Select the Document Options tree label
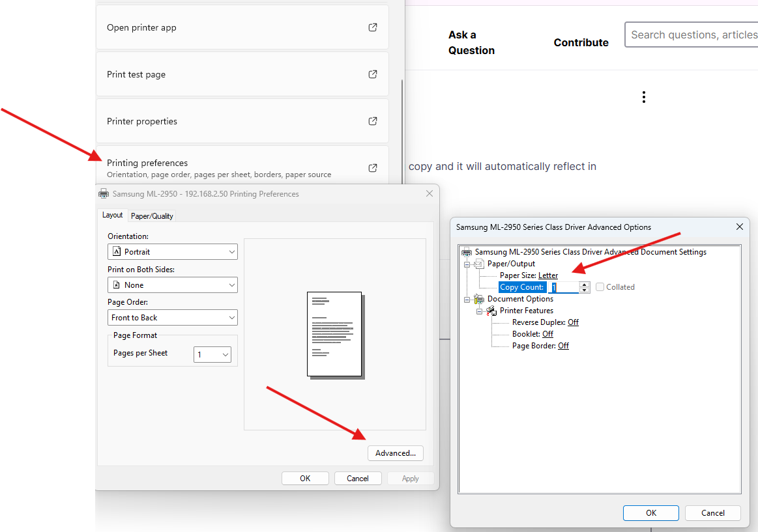The image size is (758, 532). (520, 299)
